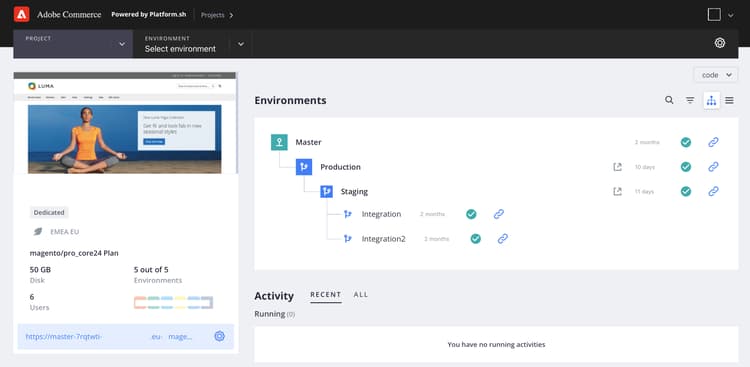The width and height of the screenshot is (750, 367).
Task: Click Master status check icon
Action: (x=686, y=142)
